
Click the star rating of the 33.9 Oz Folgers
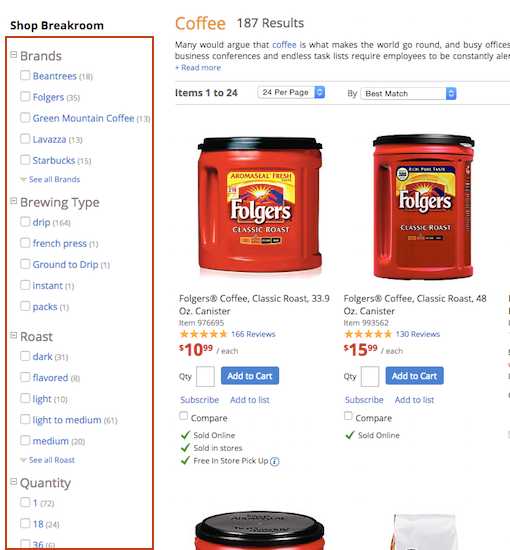(203, 334)
